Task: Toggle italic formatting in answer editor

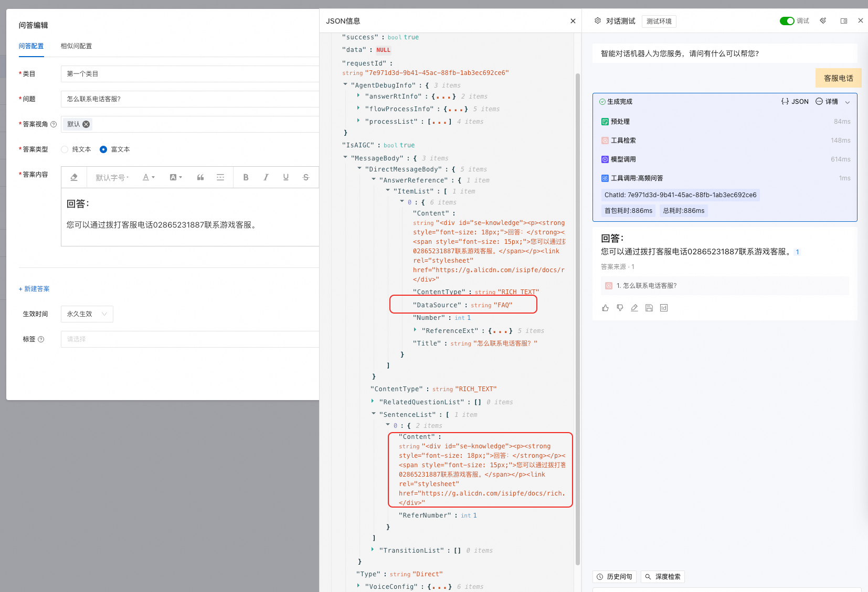Action: [x=266, y=177]
